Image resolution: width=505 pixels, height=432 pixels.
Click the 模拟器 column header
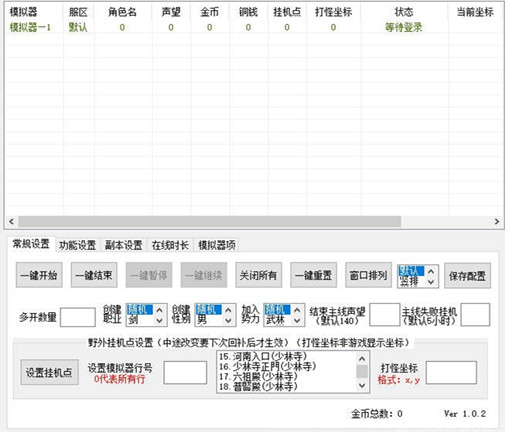tap(34, 12)
